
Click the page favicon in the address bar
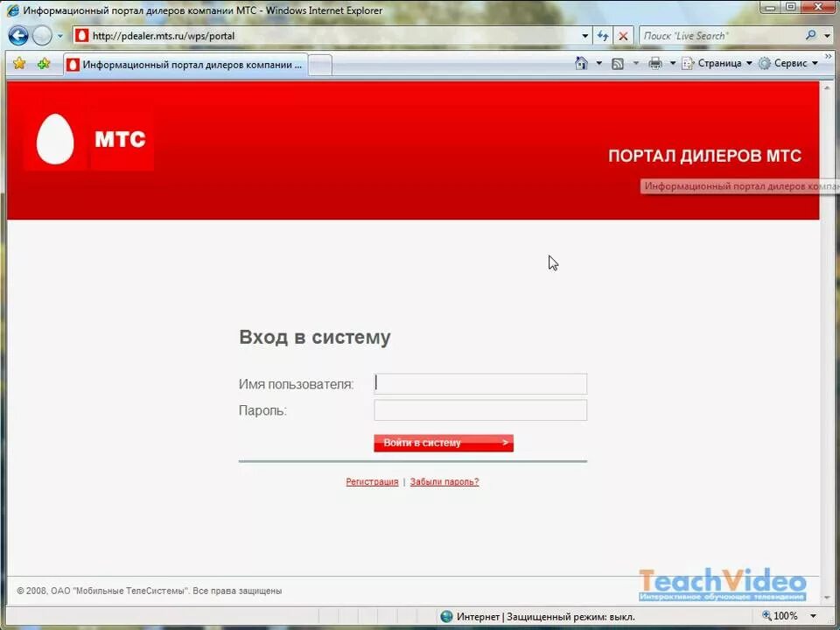point(81,36)
